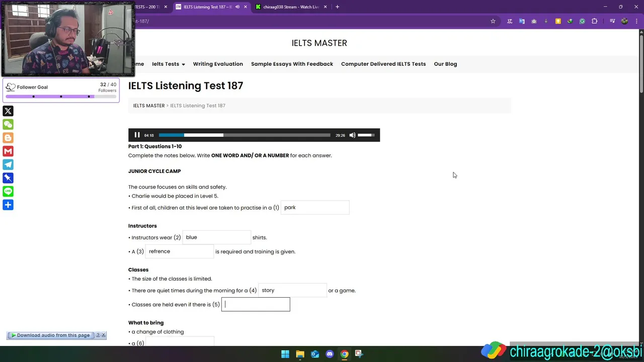Click answer field 2 containing blue
Viewport: 644px width, 362px height.
[x=216, y=237]
